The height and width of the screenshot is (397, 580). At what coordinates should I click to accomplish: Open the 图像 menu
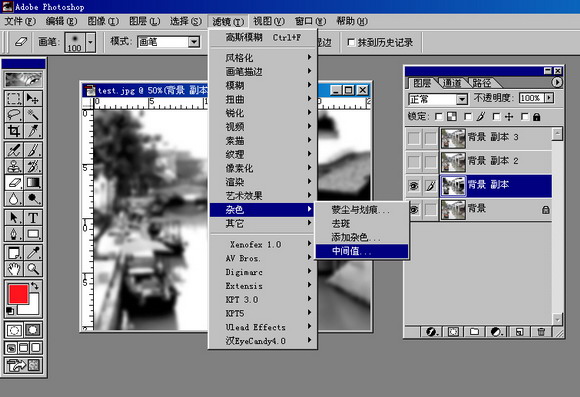pos(103,21)
